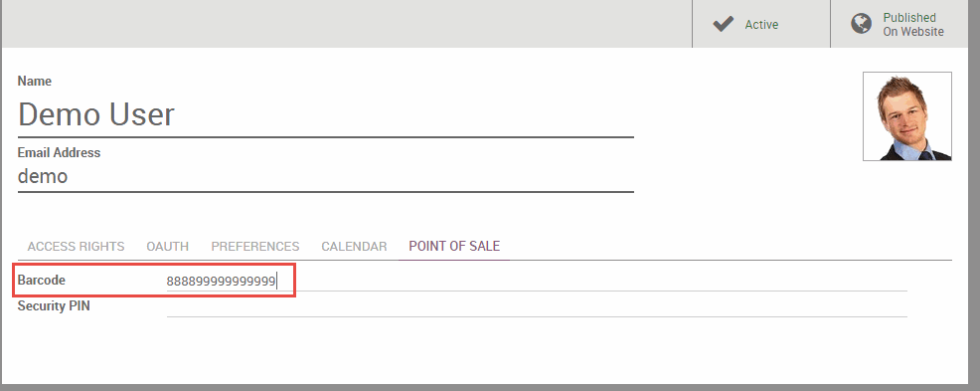Click the empty gray header bar beside Active

coord(347,24)
